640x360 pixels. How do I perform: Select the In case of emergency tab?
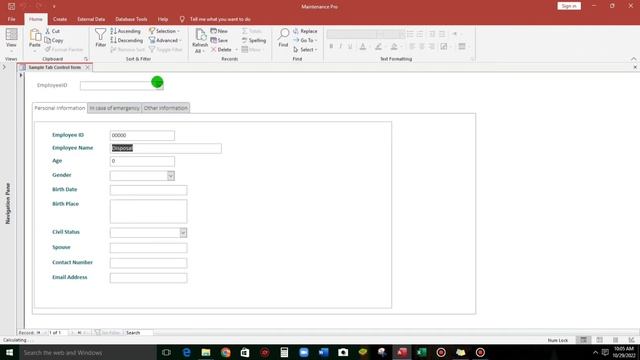pyautogui.click(x=114, y=108)
